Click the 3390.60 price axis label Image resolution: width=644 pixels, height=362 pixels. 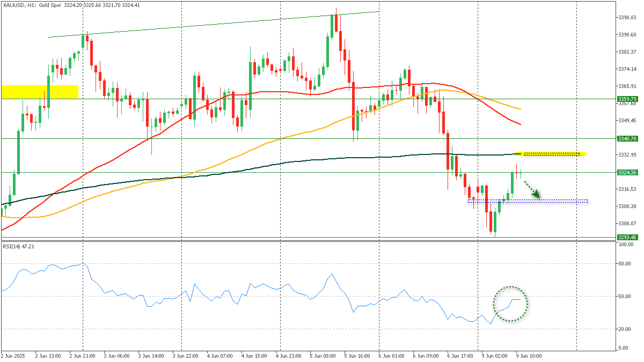627,34
